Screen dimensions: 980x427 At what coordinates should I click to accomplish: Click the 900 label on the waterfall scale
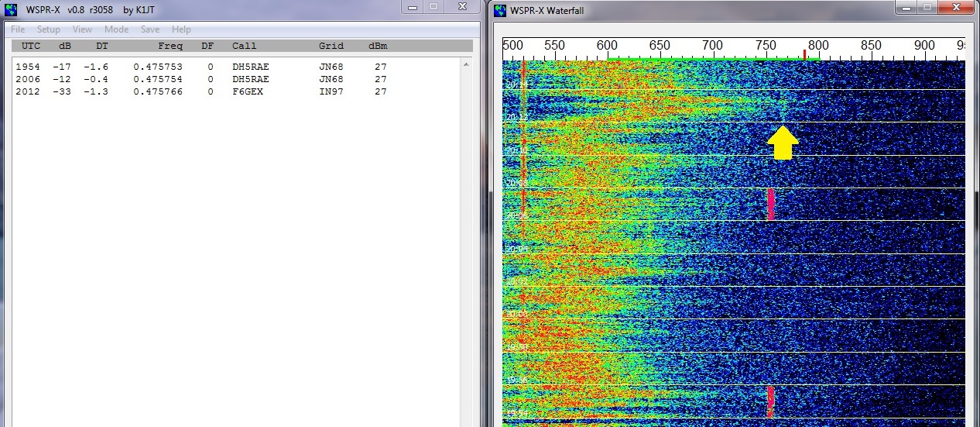point(924,45)
